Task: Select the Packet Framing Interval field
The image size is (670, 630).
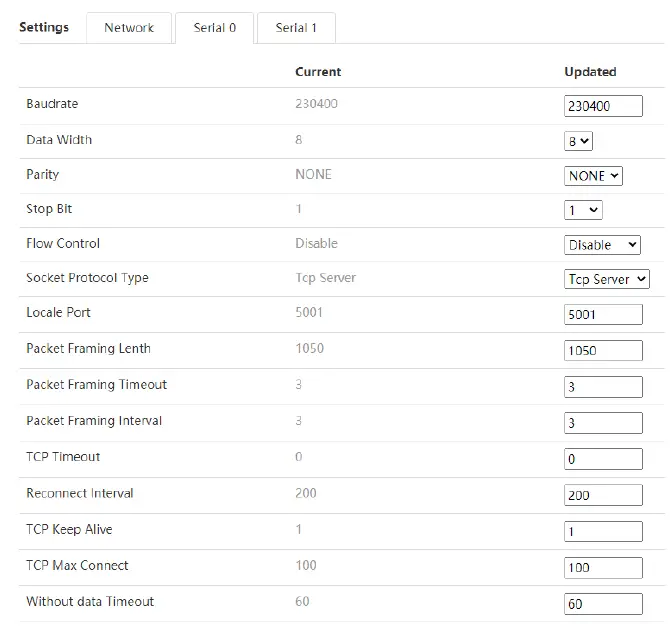Action: (x=603, y=423)
